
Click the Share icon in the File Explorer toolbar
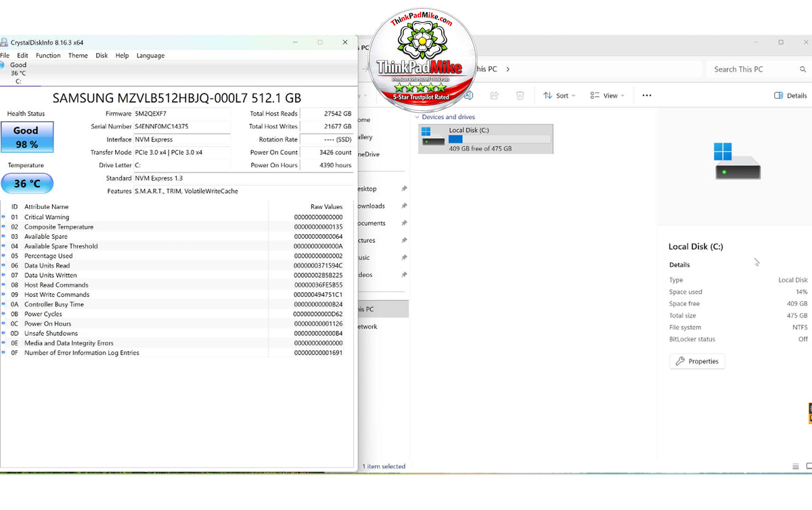pos(494,95)
